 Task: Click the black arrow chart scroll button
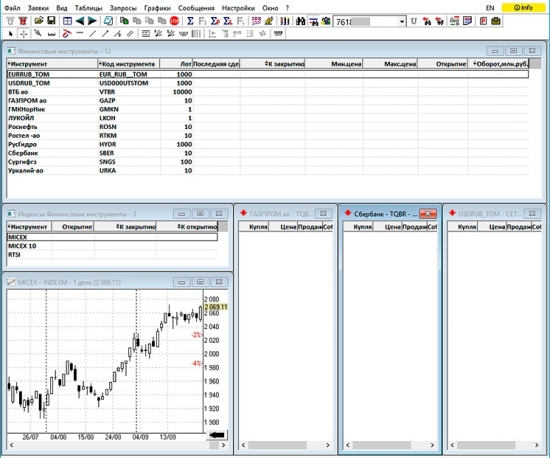[217, 435]
